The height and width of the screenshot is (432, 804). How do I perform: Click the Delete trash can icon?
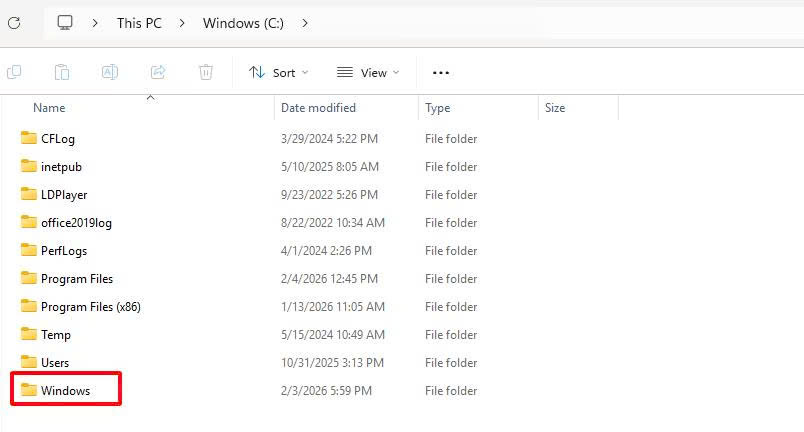pyautogui.click(x=206, y=72)
